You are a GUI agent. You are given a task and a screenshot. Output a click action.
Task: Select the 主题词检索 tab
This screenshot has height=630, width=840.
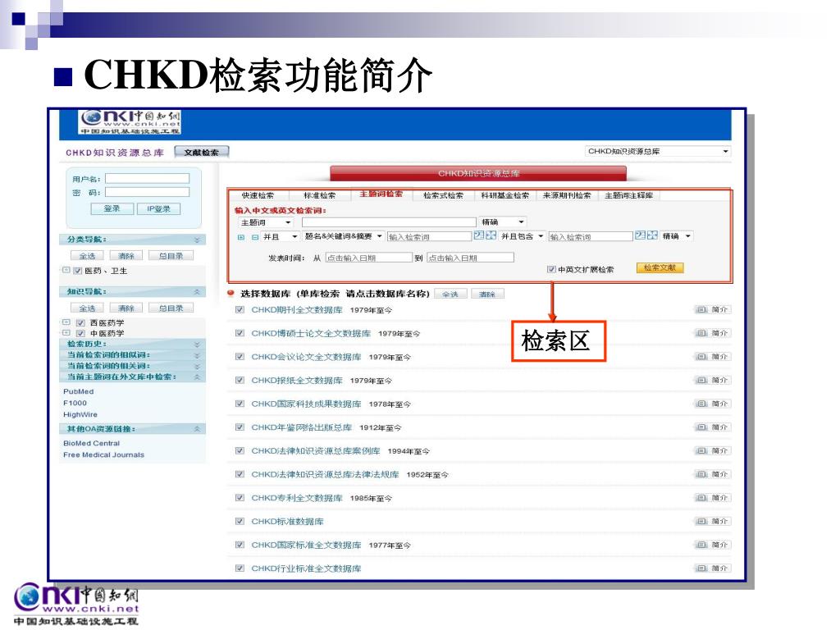tap(381, 194)
